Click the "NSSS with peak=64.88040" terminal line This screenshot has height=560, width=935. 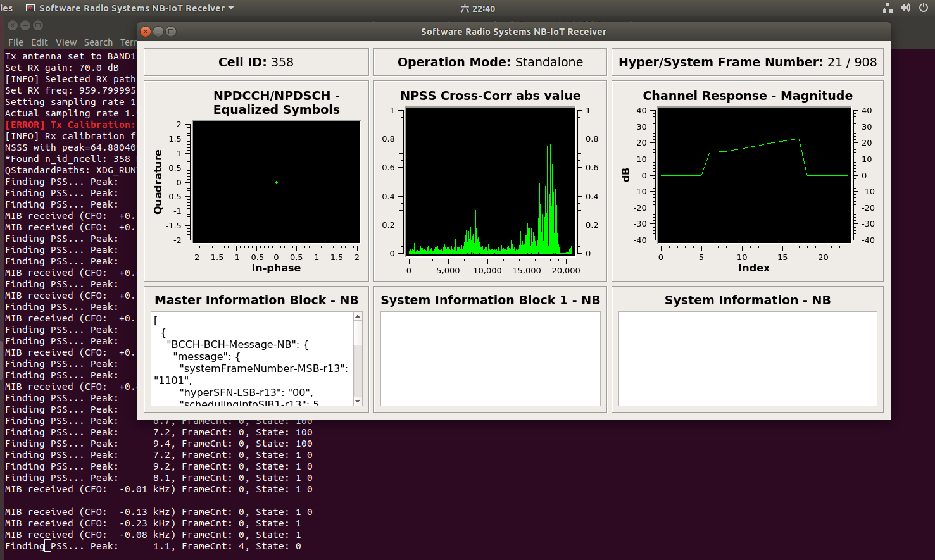point(70,147)
